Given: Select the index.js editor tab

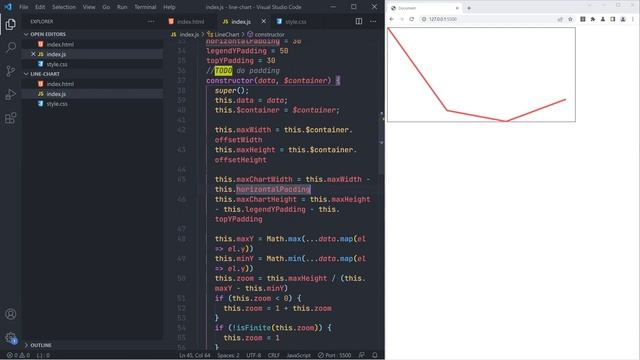Looking at the screenshot, I should pyautogui.click(x=241, y=22).
